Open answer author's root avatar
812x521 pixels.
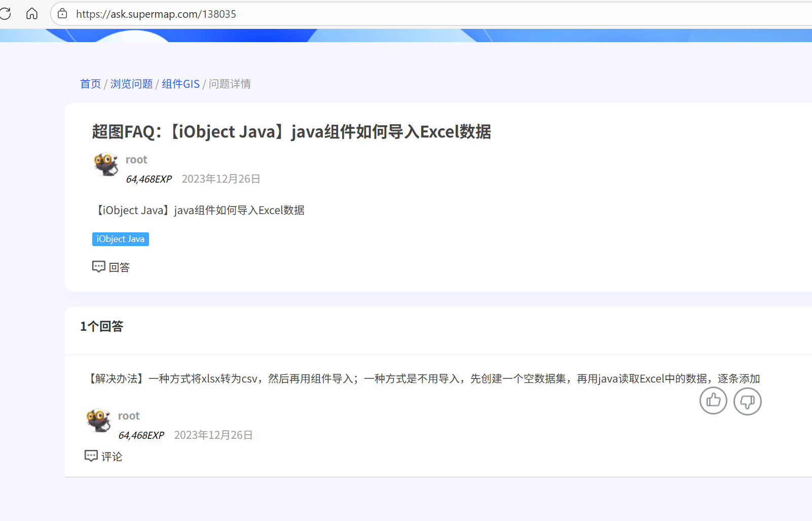pyautogui.click(x=98, y=421)
